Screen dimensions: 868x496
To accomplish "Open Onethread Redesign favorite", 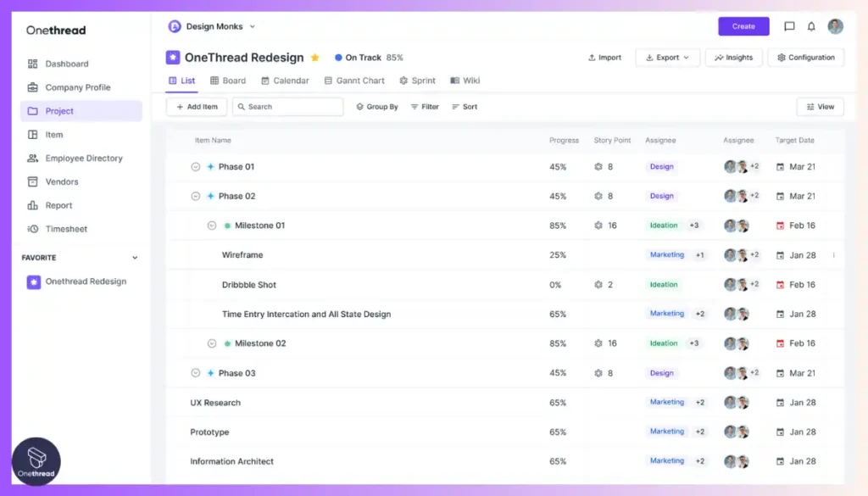I will pos(76,281).
